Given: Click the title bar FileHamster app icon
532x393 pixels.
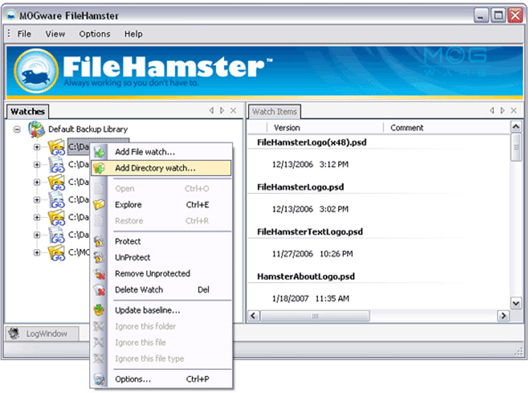Looking at the screenshot, I should click(x=11, y=15).
